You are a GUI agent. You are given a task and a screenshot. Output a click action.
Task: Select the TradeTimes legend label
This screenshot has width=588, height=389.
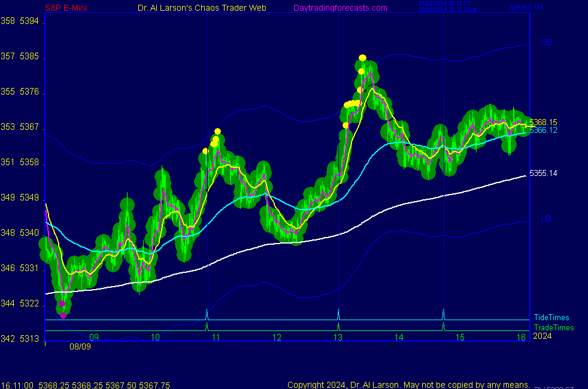pos(554,327)
